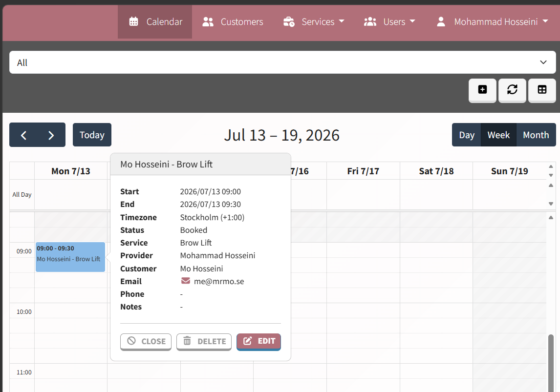Viewport: 560px width, 392px height.
Task: Click the calendar vertical scrollbar thumb
Action: click(x=551, y=363)
